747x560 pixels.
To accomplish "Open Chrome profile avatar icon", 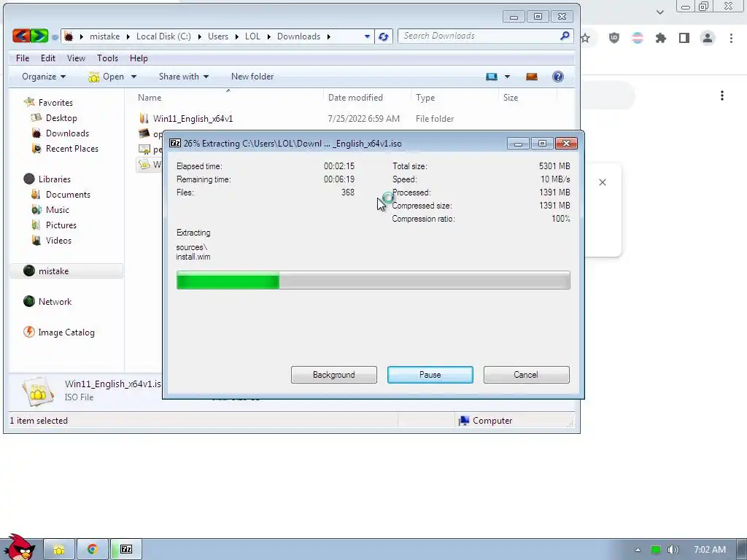I will [708, 38].
